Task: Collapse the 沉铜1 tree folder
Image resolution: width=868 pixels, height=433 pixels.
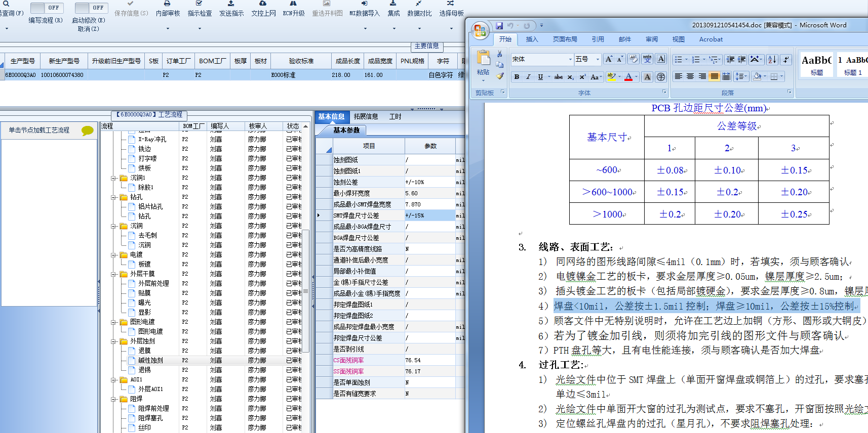Action: click(x=114, y=178)
